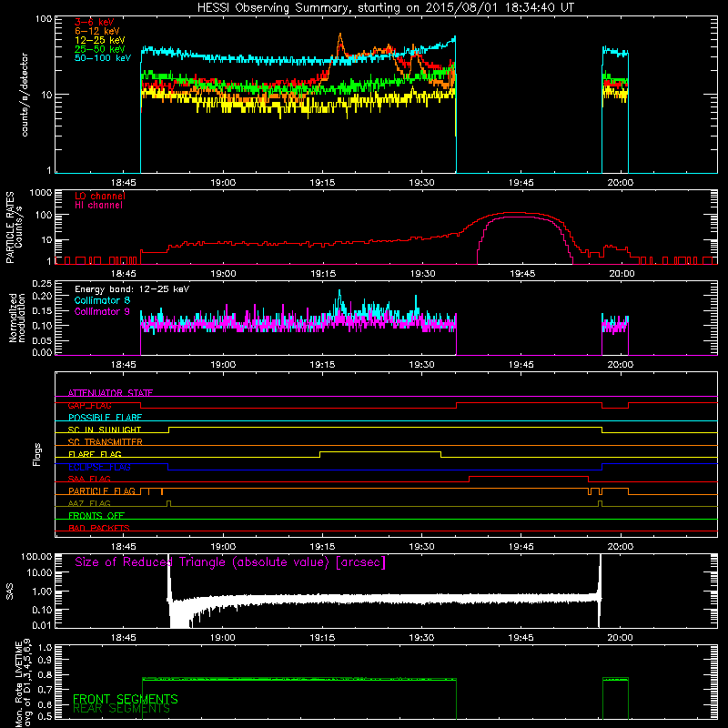Click the 19:45 tick label under modulation plot
The image size is (728, 728).
coord(521,365)
